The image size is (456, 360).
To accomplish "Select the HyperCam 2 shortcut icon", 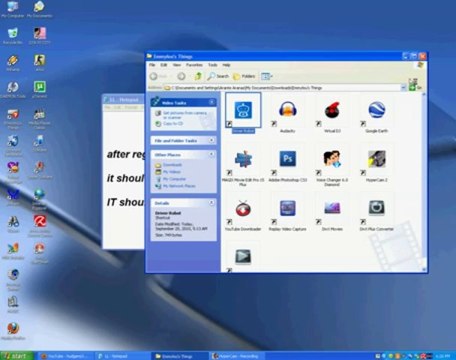I will [377, 159].
